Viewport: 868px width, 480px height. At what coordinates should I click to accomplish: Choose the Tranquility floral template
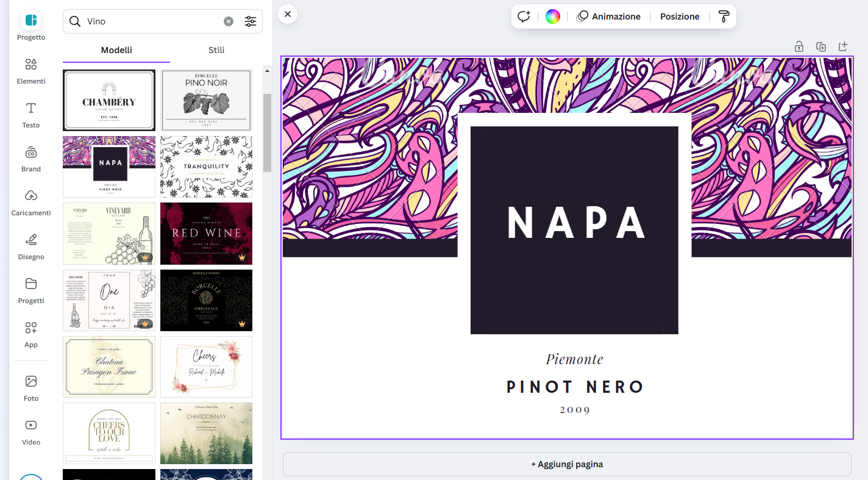206,167
